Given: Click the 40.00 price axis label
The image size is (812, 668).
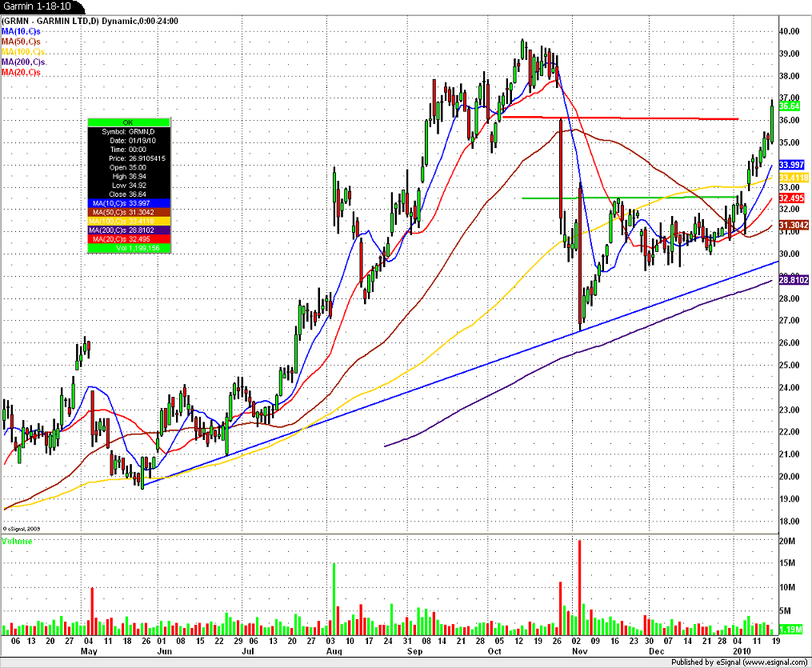Looking at the screenshot, I should tap(790, 31).
